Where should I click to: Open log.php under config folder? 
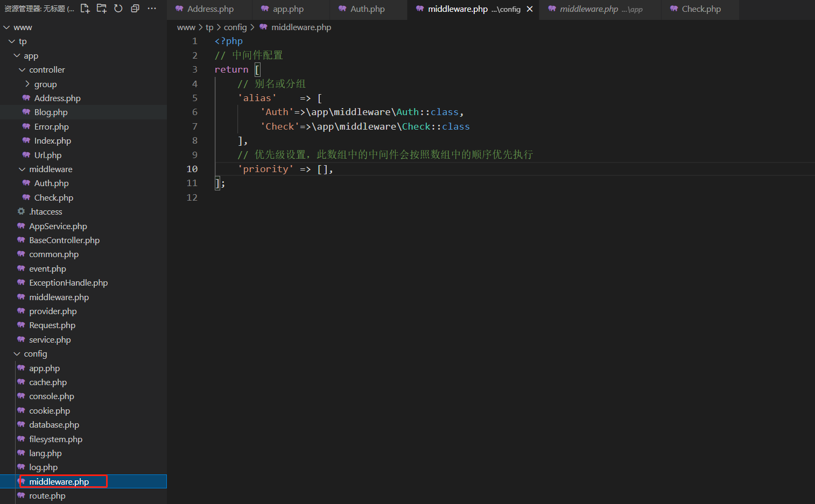(x=83, y=467)
